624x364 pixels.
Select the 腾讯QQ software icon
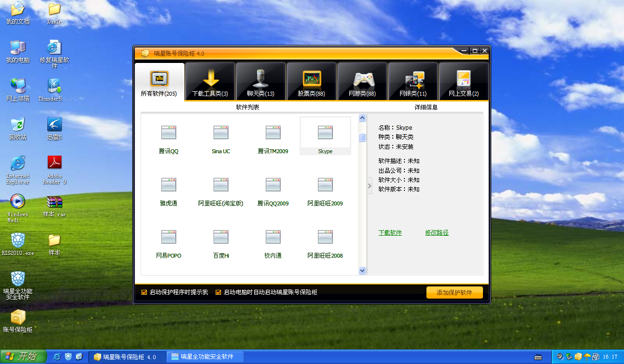[x=168, y=132]
